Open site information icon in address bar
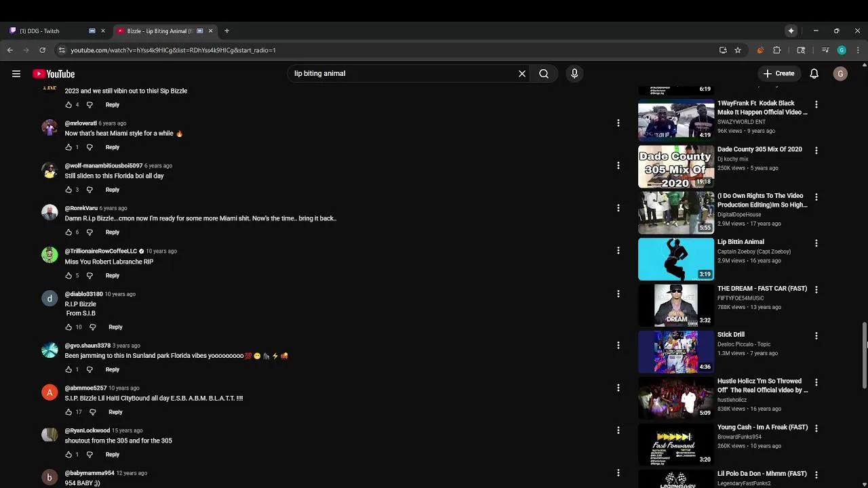 pos(62,50)
